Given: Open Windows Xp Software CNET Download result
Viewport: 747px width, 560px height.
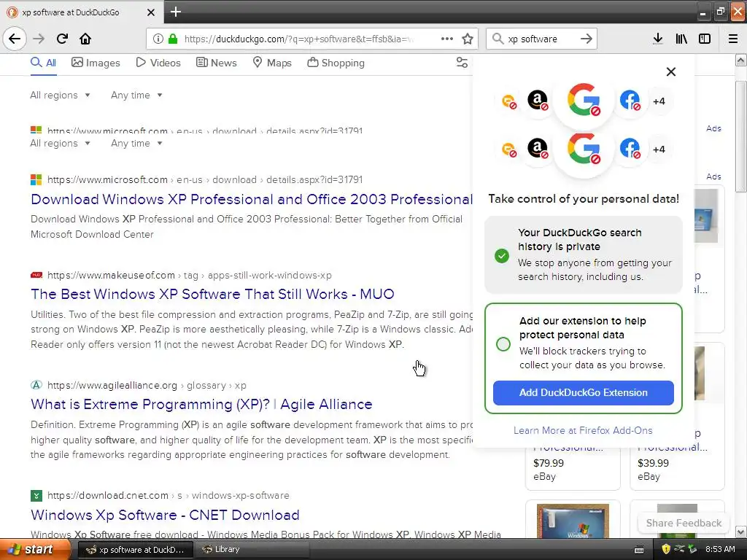Looking at the screenshot, I should click(x=166, y=515).
